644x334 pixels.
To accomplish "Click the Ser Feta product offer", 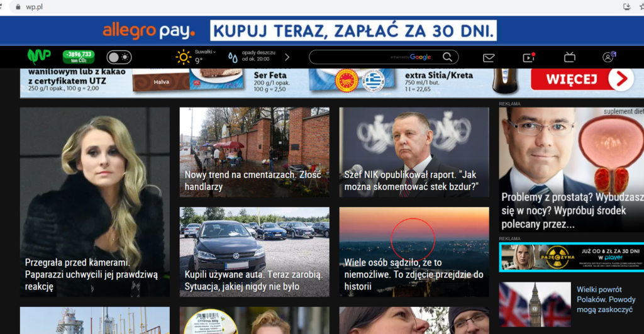I will pos(271,81).
